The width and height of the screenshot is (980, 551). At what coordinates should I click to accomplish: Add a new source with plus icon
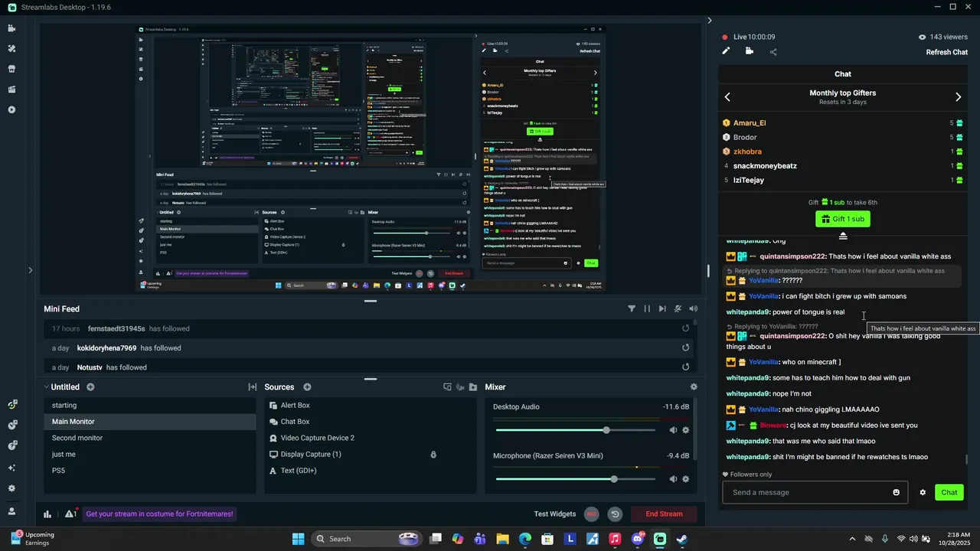(x=307, y=387)
